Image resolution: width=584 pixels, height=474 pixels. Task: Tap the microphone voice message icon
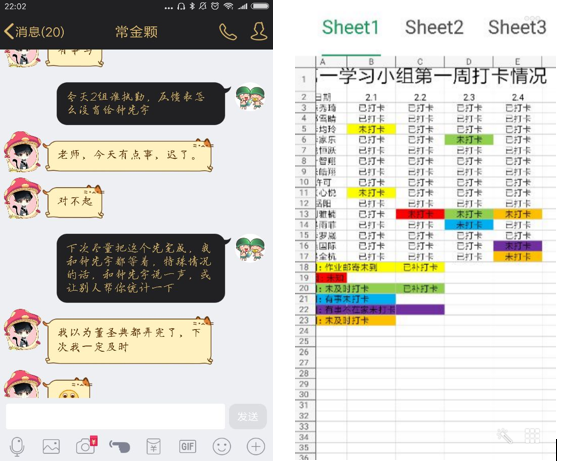pyautogui.click(x=17, y=446)
